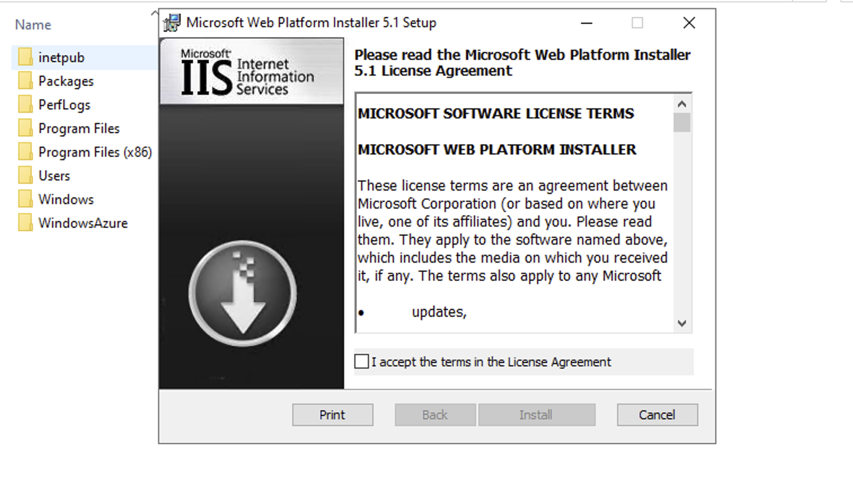
Task: Minimize the Web Platform Installer setup window
Action: click(x=587, y=23)
